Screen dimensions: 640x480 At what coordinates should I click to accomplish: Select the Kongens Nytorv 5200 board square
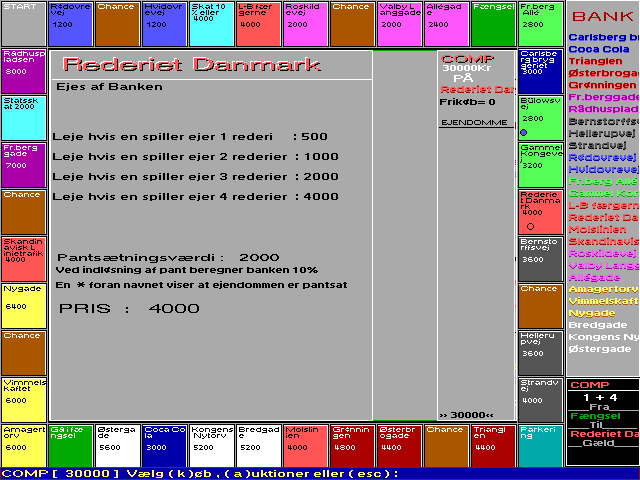[211, 445]
